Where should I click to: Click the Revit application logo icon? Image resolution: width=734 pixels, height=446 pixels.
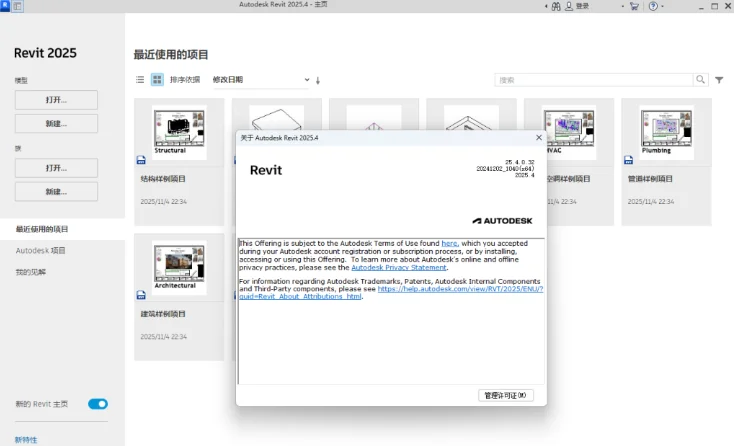tap(5, 6)
